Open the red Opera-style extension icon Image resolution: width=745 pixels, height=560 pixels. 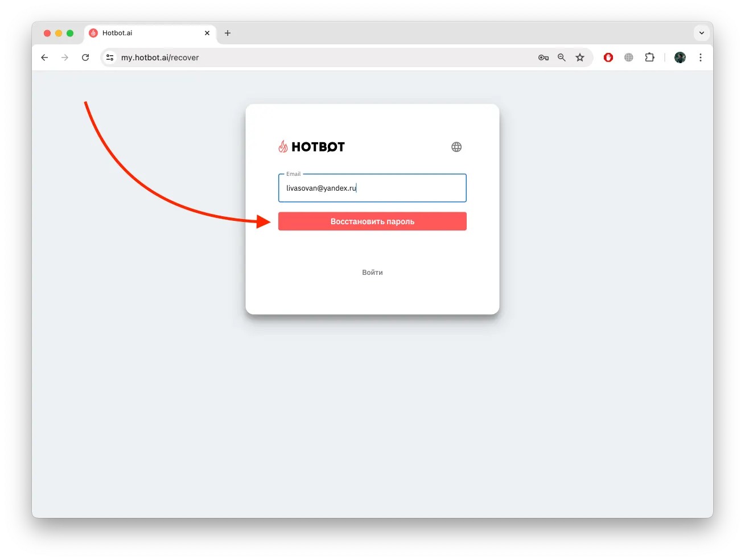[608, 57]
